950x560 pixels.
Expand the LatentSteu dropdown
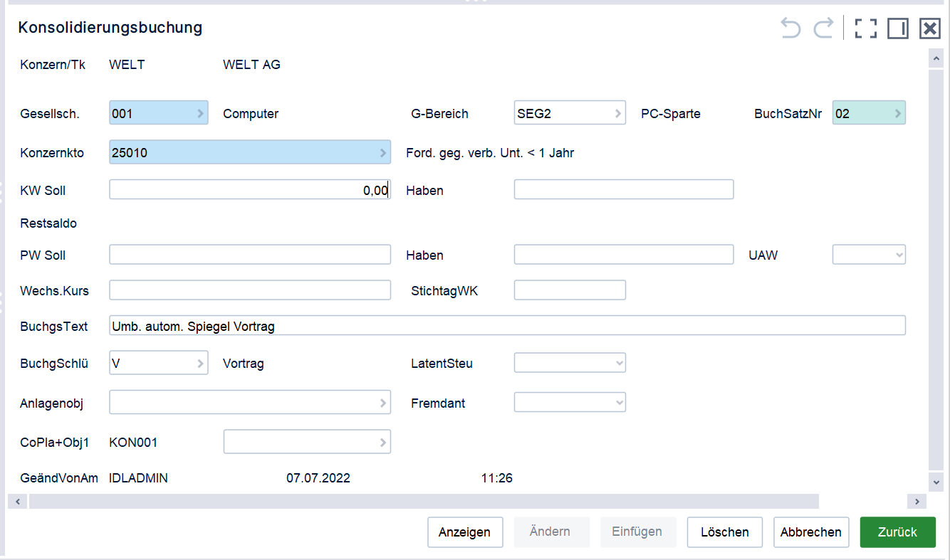click(x=570, y=363)
